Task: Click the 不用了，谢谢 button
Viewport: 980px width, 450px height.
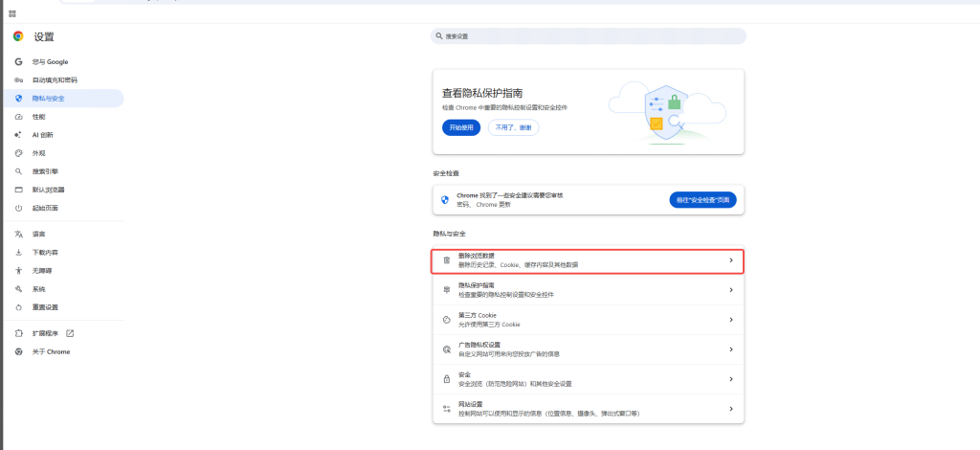Action: (513, 127)
